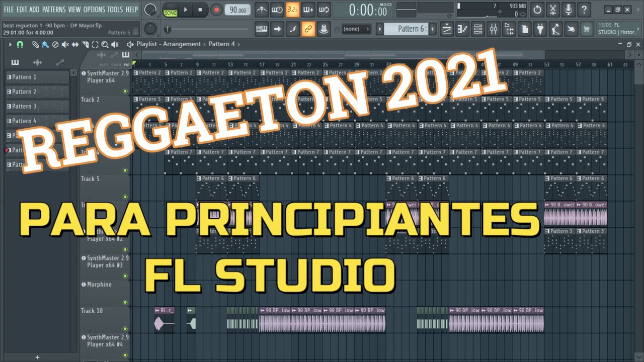
Task: Select the Slice tool in playlist
Action: (85, 44)
